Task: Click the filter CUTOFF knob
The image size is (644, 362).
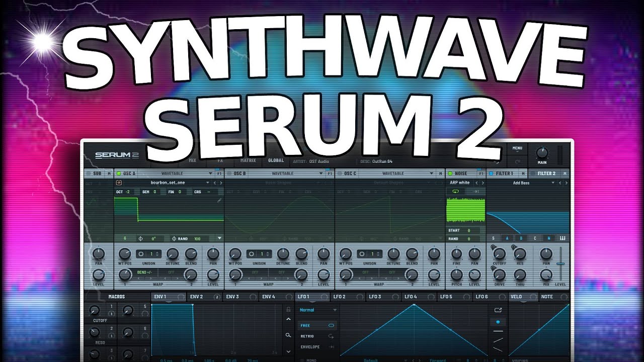Action: click(x=499, y=253)
